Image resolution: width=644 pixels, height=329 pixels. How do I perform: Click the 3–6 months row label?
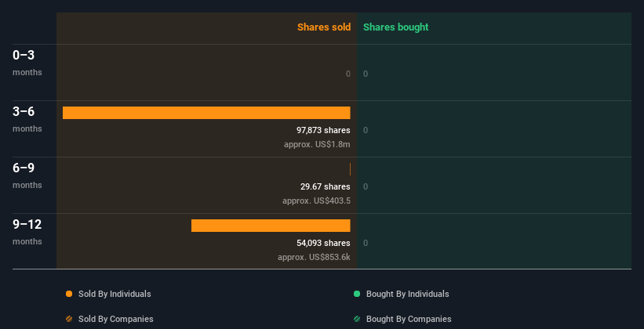point(27,119)
